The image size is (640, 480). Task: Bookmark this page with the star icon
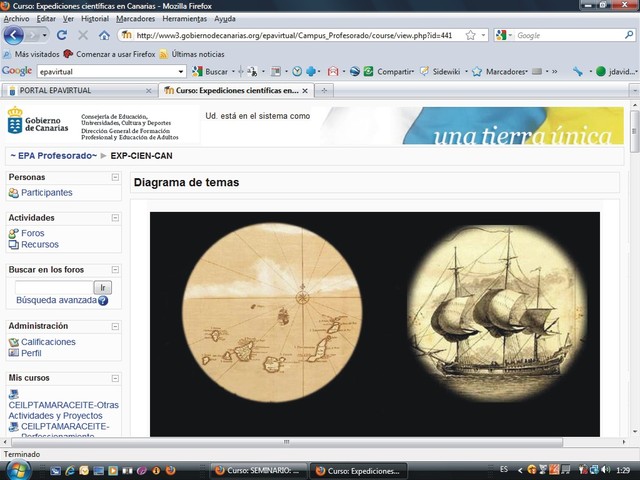(x=470, y=36)
